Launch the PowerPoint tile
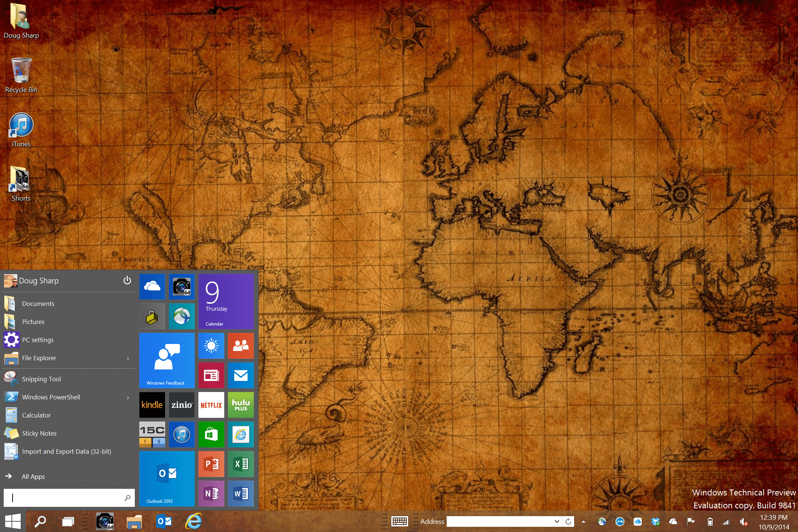The width and height of the screenshot is (798, 532). [211, 464]
